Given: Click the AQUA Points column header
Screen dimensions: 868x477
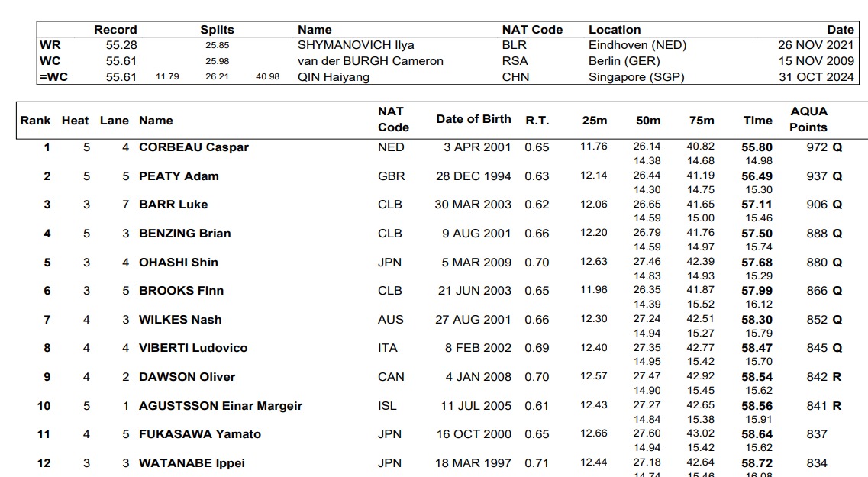Looking at the screenshot, I should (x=808, y=119).
